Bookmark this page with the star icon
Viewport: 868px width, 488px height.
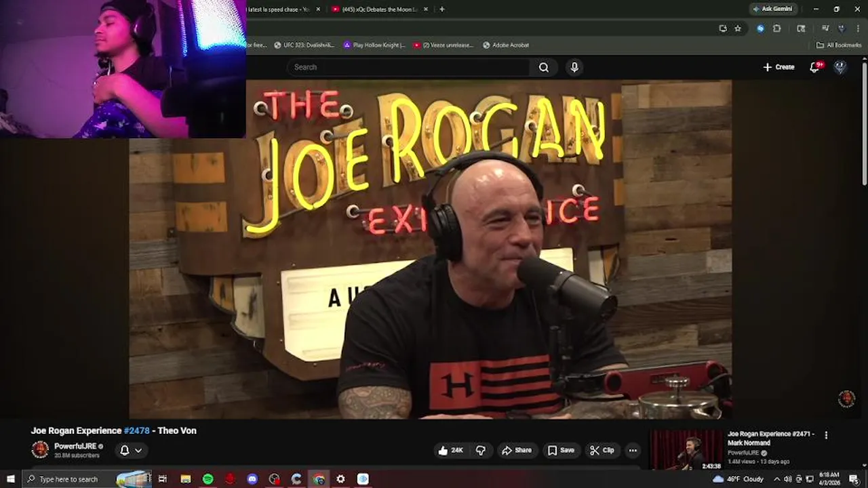point(738,28)
